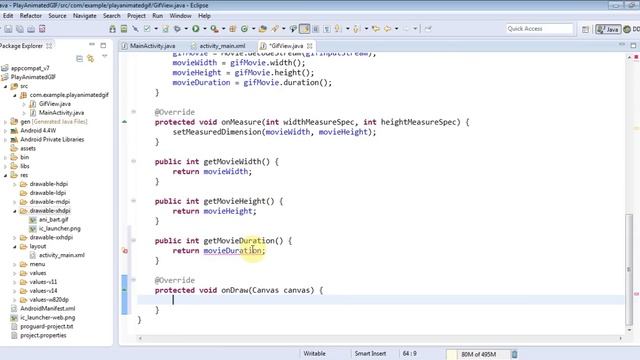Click the Save disk icon in toolbar
Screen dimensions: 640x360
(x=8, y=29)
